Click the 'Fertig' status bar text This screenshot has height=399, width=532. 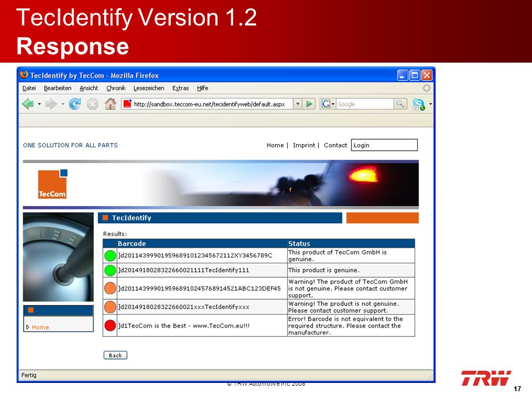point(29,375)
